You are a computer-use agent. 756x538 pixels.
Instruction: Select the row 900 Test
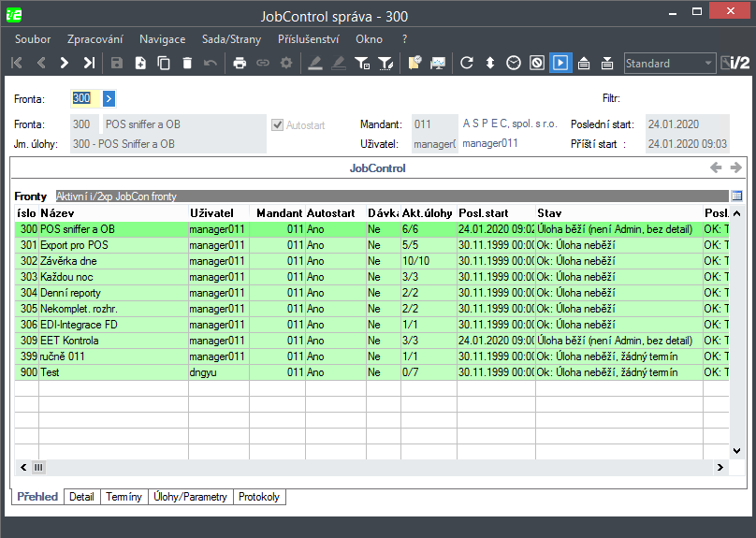pos(371,372)
